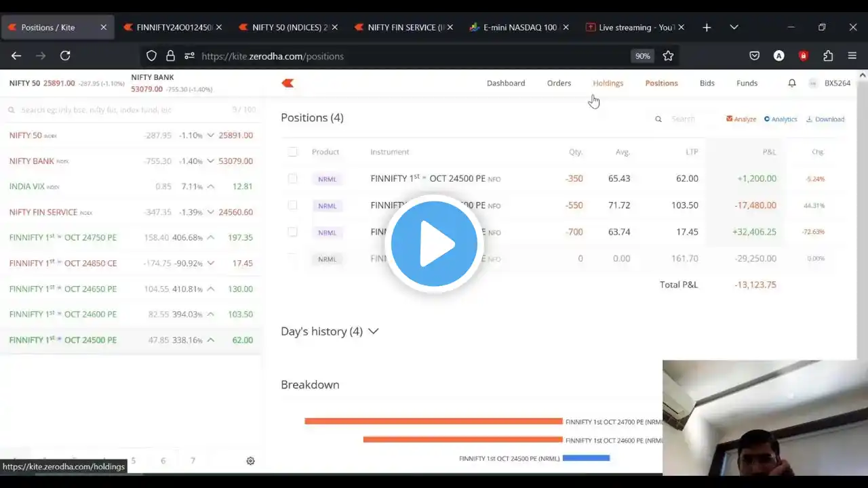Close the NIFTY FIN SERVICE tab
868x488 pixels.
(x=450, y=27)
